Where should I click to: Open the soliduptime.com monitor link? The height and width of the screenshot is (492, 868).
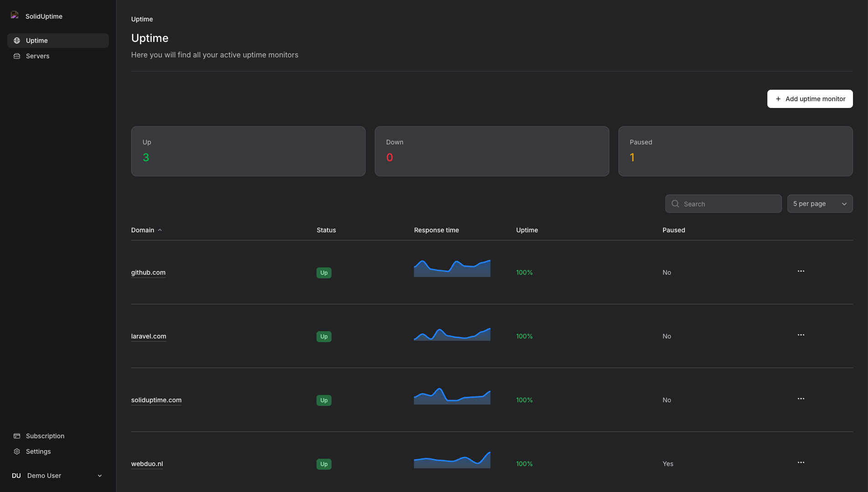156,400
